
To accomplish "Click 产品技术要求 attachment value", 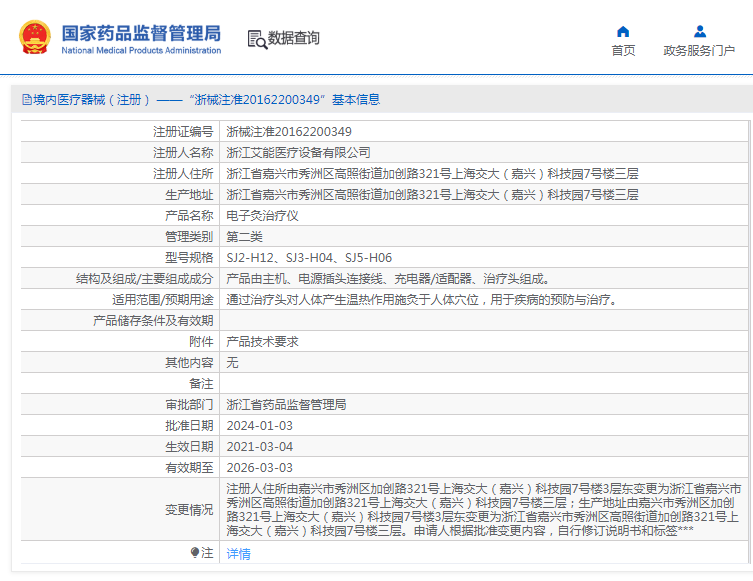I will coord(262,342).
